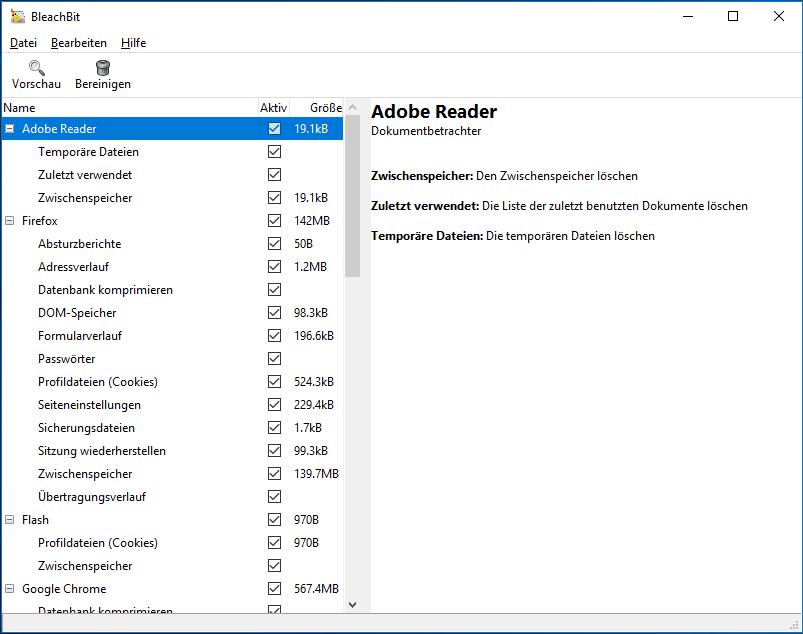
Task: Click the Vorschau magnifier icon
Action: 36,68
